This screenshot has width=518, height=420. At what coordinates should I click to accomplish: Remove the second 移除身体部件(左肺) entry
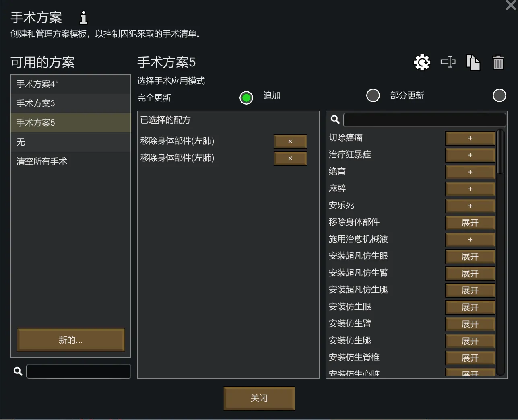290,159
